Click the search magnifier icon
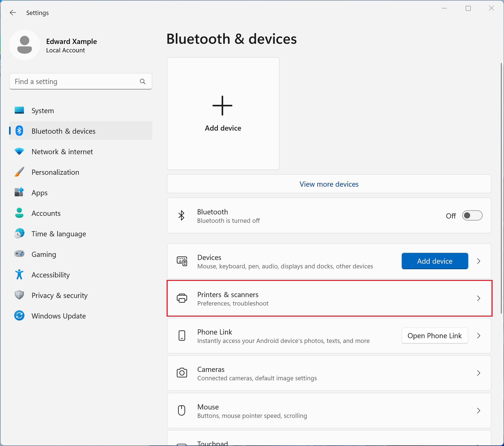This screenshot has width=504, height=446. pyautogui.click(x=143, y=82)
